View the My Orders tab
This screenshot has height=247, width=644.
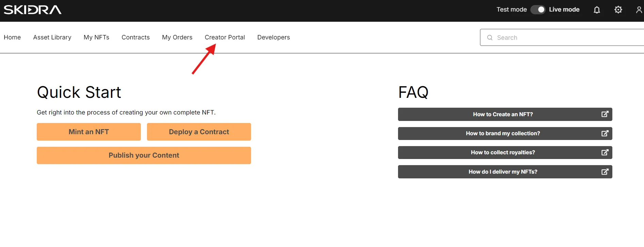tap(177, 37)
